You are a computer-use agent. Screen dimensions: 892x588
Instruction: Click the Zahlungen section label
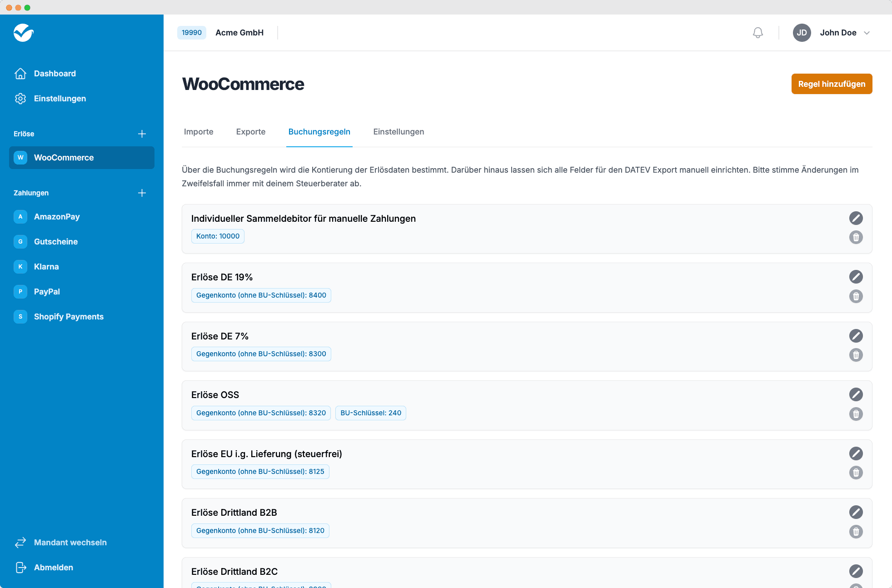coord(31,193)
